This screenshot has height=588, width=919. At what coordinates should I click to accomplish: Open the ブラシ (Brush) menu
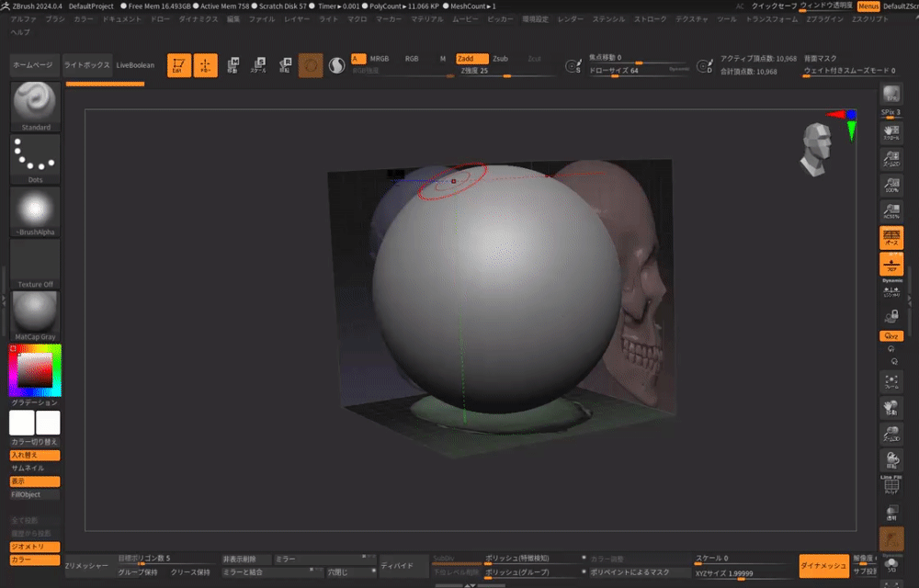point(55,18)
